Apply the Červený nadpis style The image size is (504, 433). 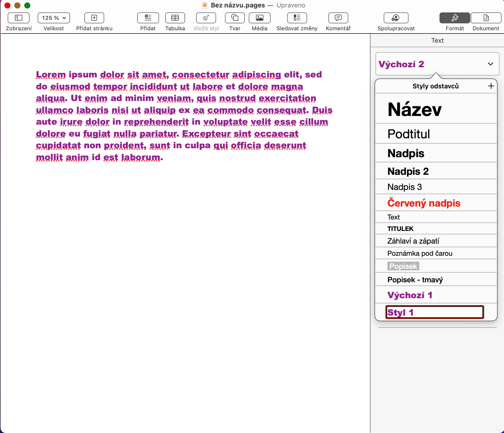424,203
